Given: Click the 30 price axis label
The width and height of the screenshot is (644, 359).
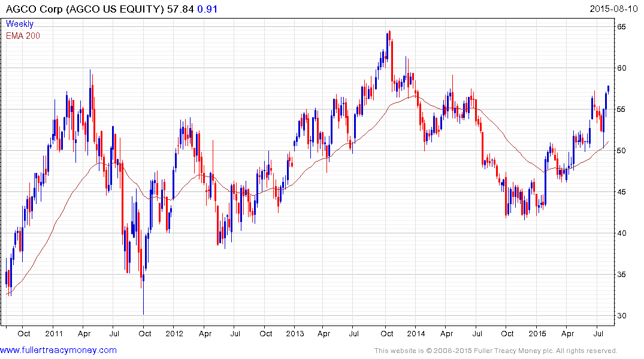Looking at the screenshot, I should [x=622, y=316].
